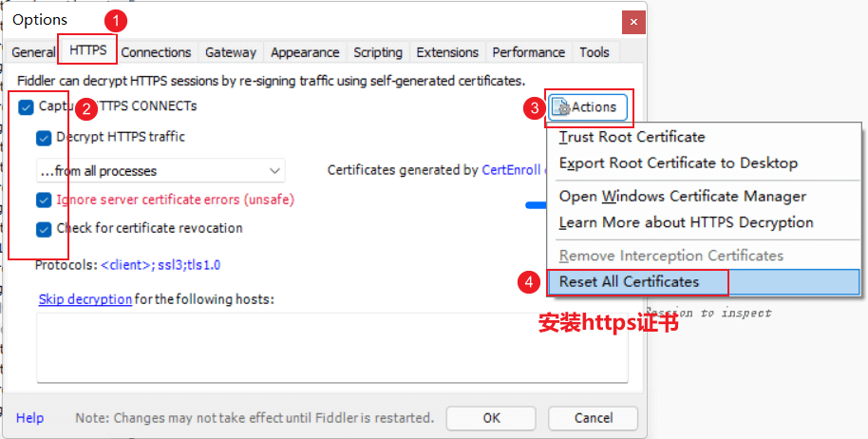
Task: Switch to the HTTPS tab
Action: [x=87, y=50]
